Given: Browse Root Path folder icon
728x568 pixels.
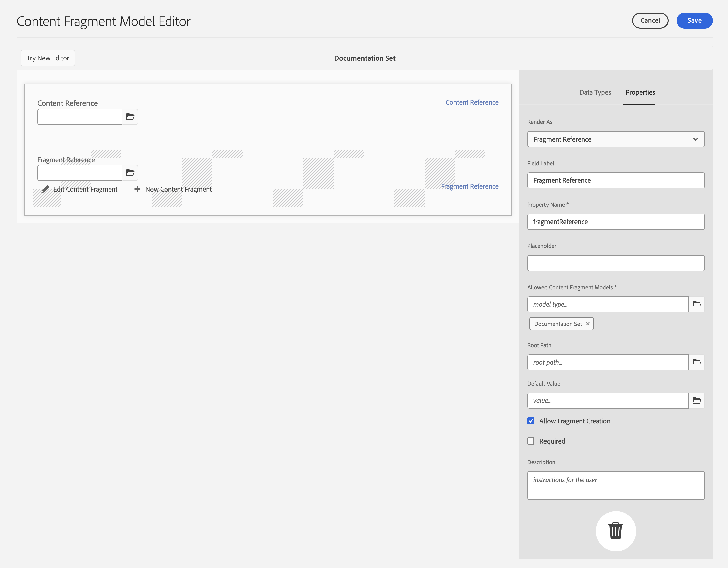Looking at the screenshot, I should coord(697,362).
